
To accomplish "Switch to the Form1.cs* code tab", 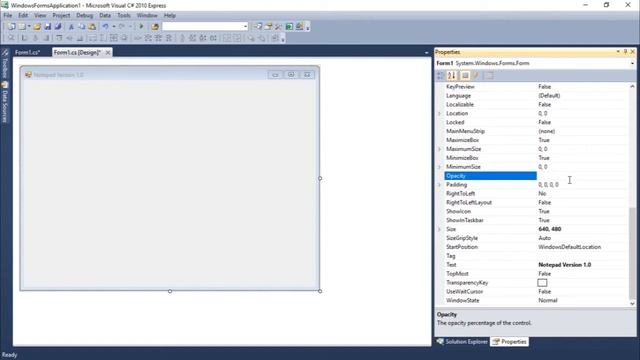I will coord(28,52).
